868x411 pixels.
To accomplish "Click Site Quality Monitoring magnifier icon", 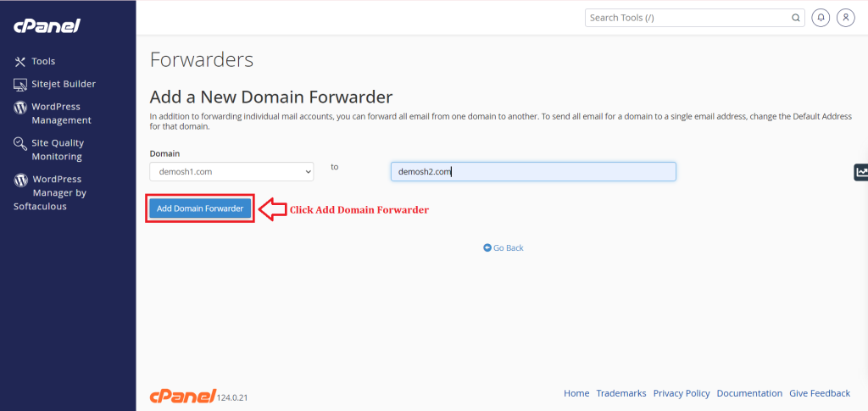I will tap(20, 144).
